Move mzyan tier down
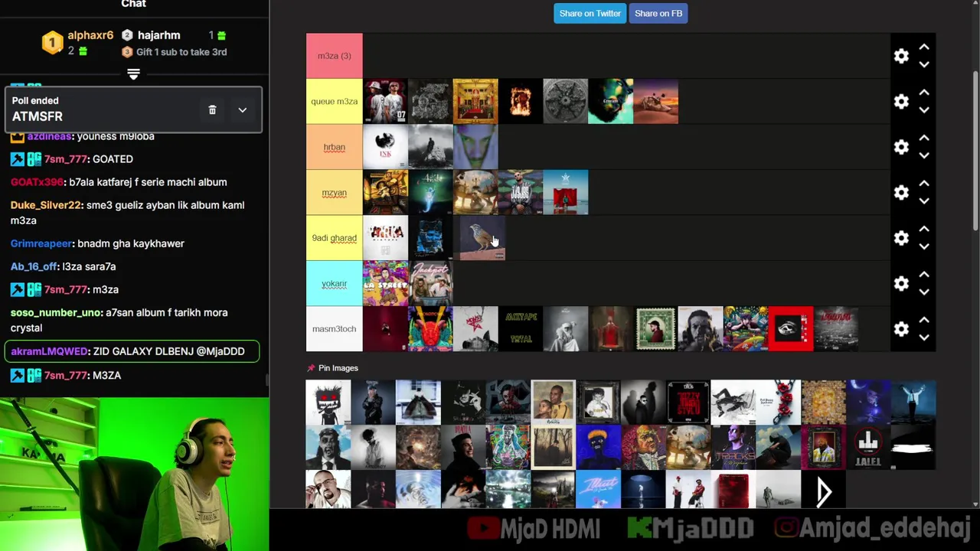 [x=924, y=201]
